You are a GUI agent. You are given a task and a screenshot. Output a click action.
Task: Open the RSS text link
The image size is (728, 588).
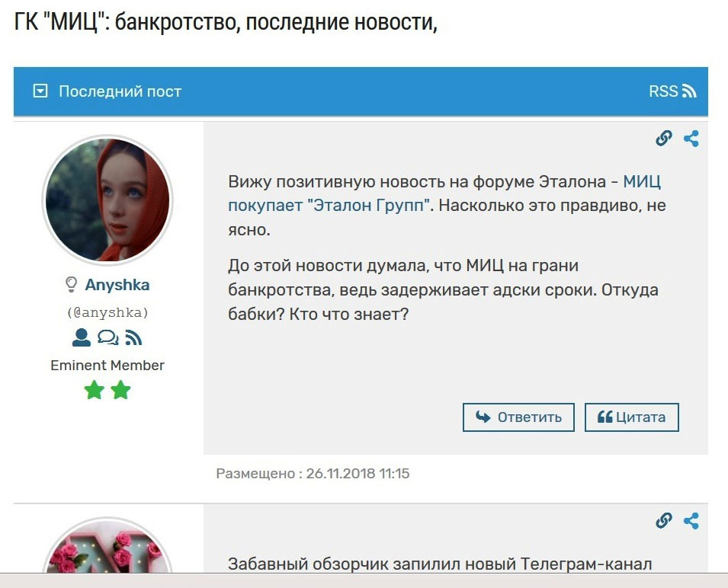click(x=663, y=91)
